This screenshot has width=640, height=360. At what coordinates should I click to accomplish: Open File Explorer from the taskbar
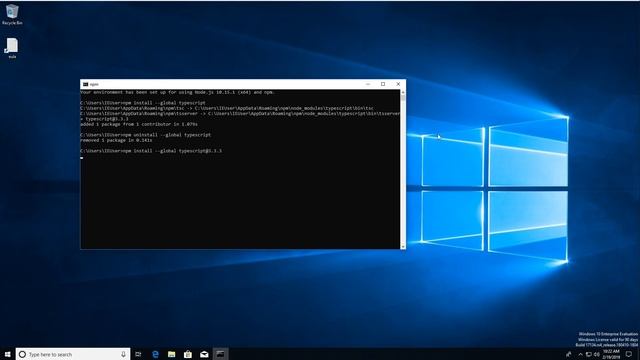171,354
